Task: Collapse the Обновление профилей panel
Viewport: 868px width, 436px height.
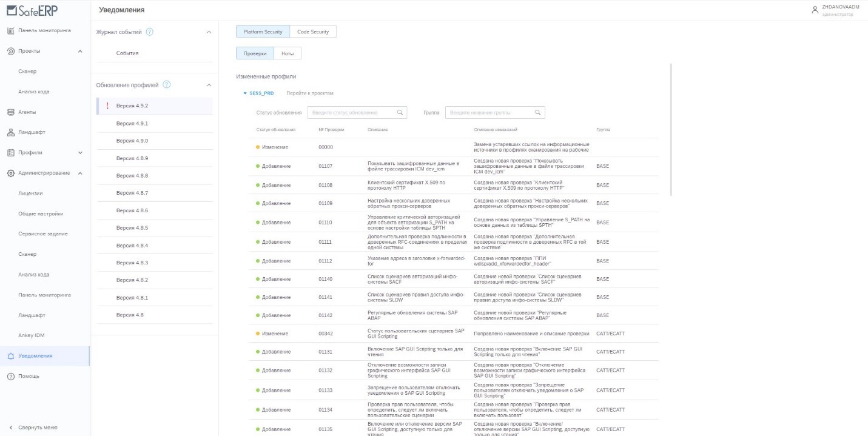Action: point(209,84)
